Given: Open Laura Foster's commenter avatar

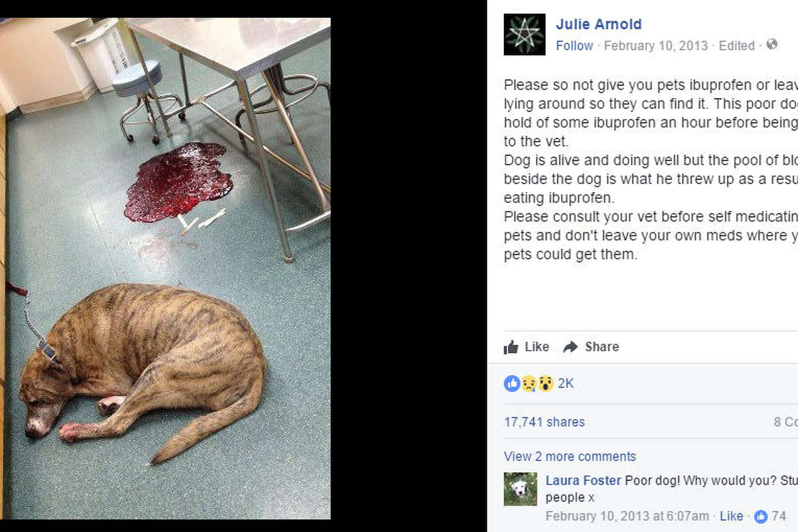Looking at the screenshot, I should click(520, 489).
